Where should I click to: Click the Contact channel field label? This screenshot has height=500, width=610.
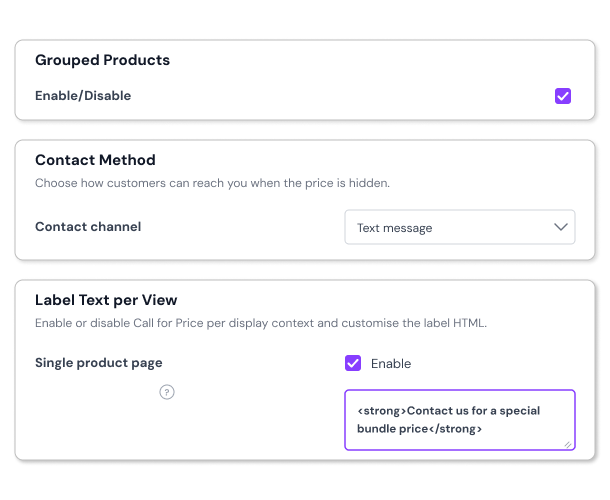88,227
